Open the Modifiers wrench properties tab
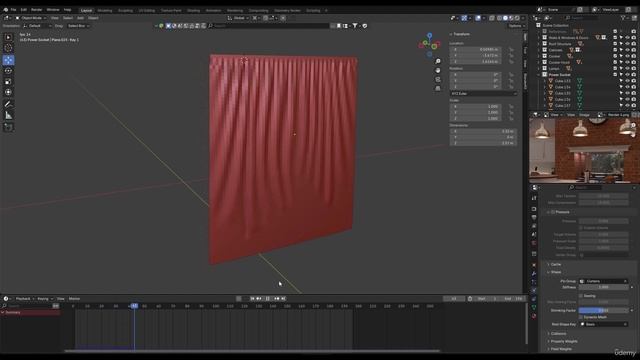 tap(534, 273)
